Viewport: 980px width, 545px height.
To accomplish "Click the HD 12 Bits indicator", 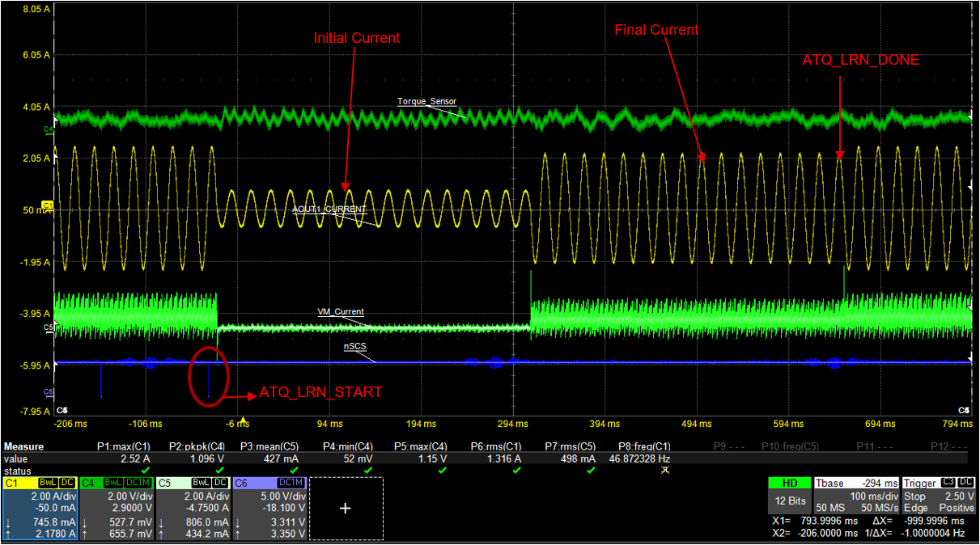I will click(x=790, y=494).
